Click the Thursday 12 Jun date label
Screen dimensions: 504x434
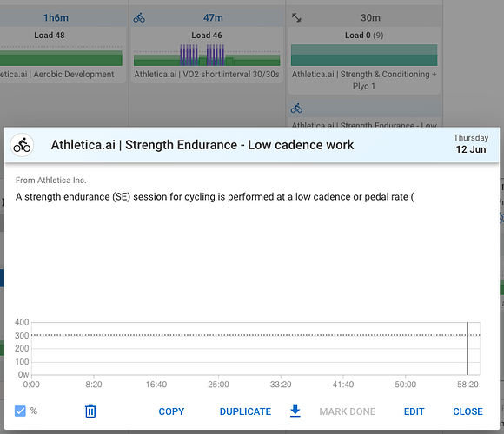point(471,144)
